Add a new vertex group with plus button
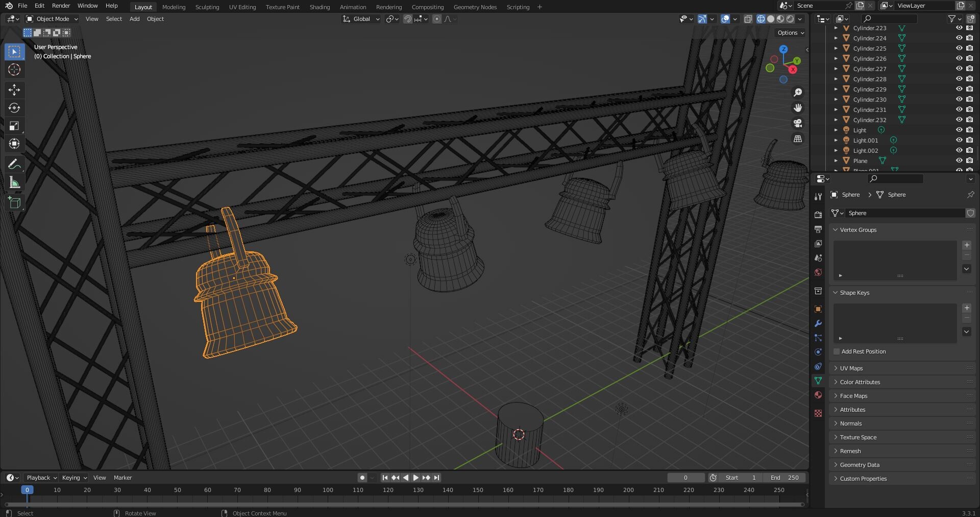Image resolution: width=980 pixels, height=517 pixels. [x=966, y=245]
